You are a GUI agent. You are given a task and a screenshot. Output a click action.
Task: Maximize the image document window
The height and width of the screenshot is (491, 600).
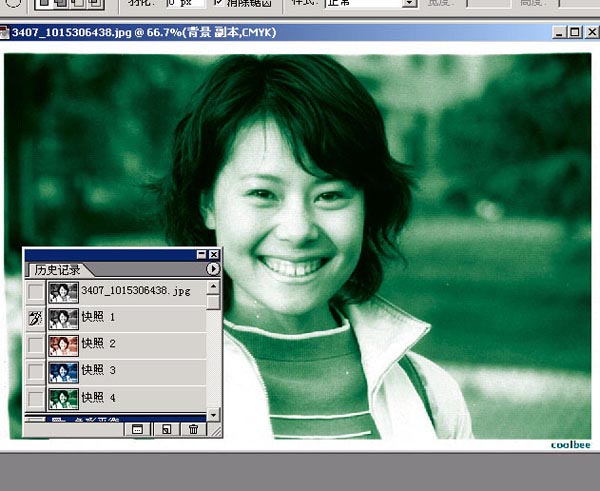tap(572, 33)
